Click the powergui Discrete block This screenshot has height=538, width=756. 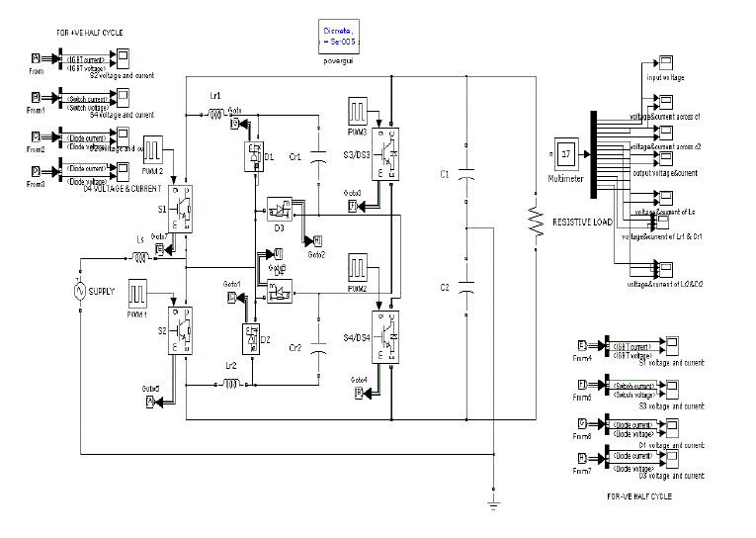point(337,40)
